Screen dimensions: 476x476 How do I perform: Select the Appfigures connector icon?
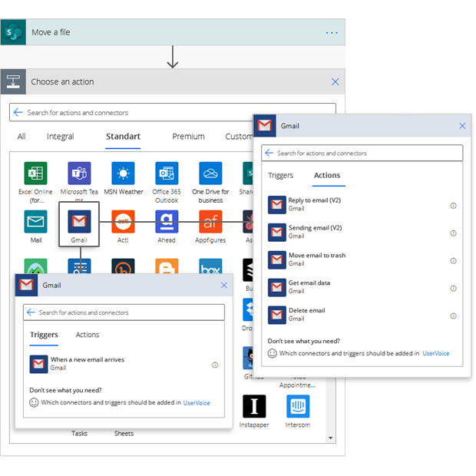(x=210, y=222)
